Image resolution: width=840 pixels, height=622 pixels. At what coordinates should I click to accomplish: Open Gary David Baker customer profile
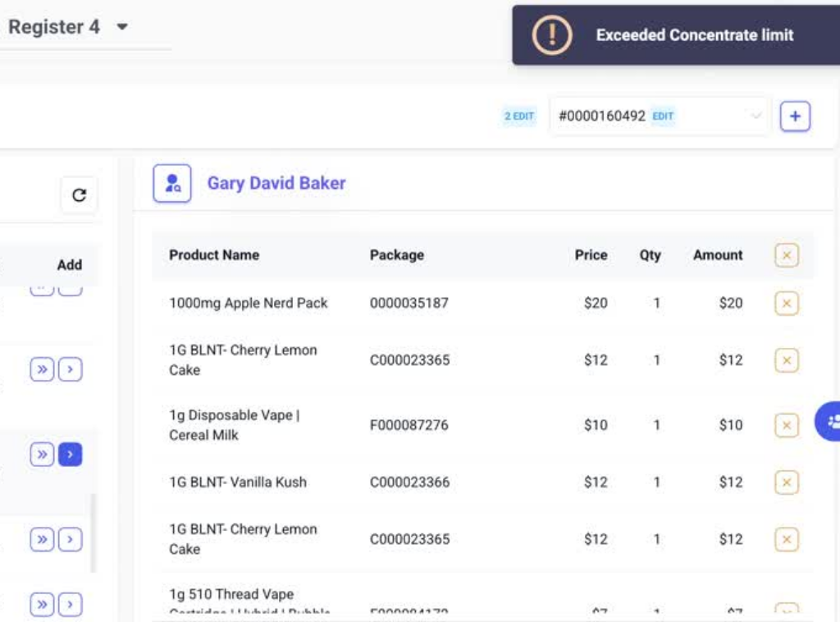pos(276,183)
